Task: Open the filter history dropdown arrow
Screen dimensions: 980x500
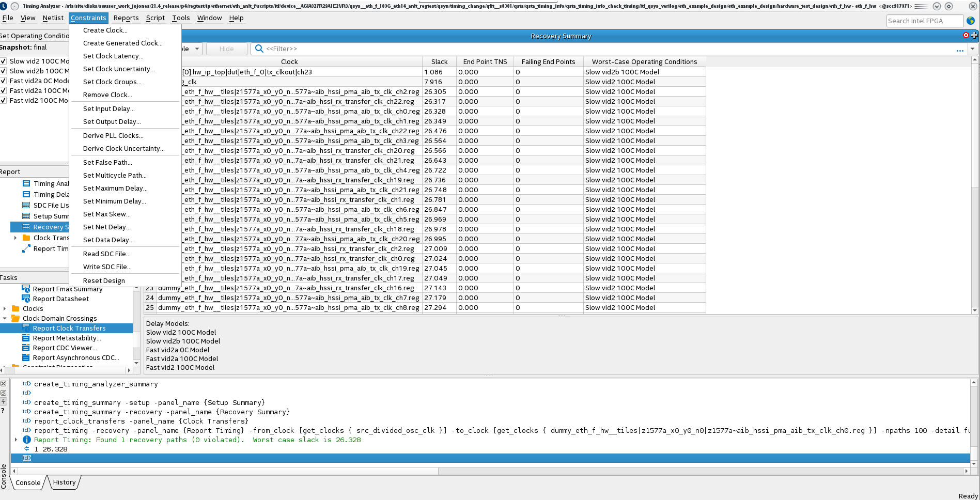Action: 972,49
